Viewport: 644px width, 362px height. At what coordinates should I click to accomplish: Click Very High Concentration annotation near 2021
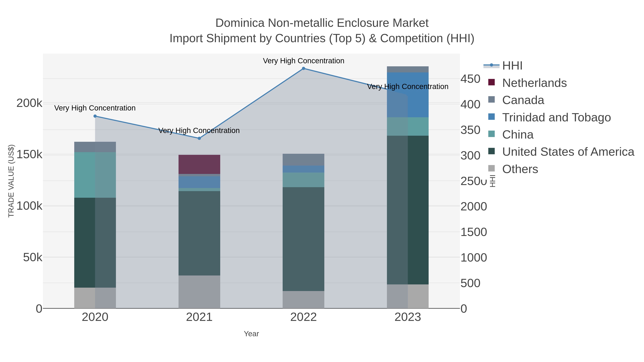coord(199,130)
